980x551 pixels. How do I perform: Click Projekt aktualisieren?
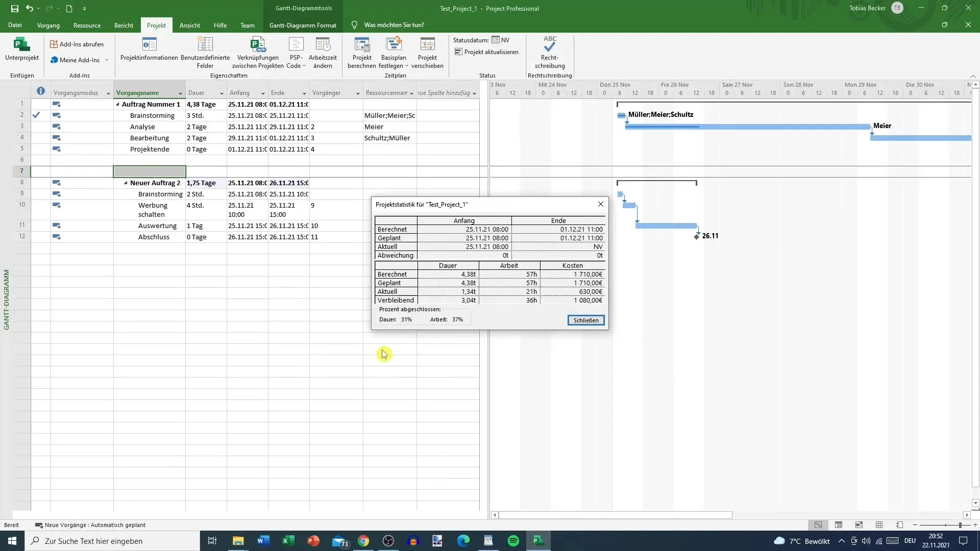pos(486,52)
